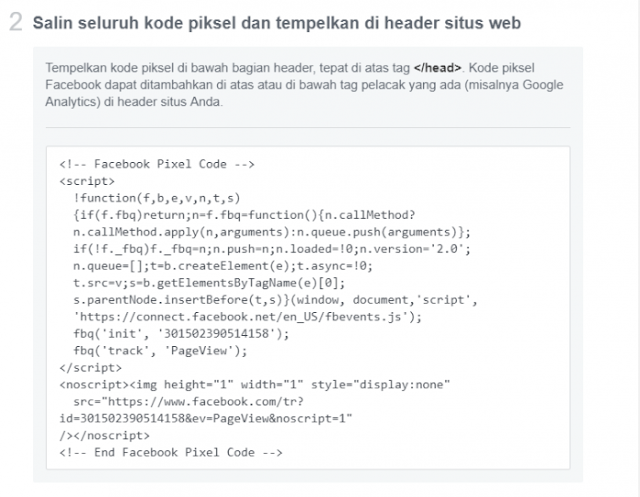Click the src facebook.com/tr URL line
Image resolution: width=640 pixels, height=497 pixels.
click(x=189, y=402)
